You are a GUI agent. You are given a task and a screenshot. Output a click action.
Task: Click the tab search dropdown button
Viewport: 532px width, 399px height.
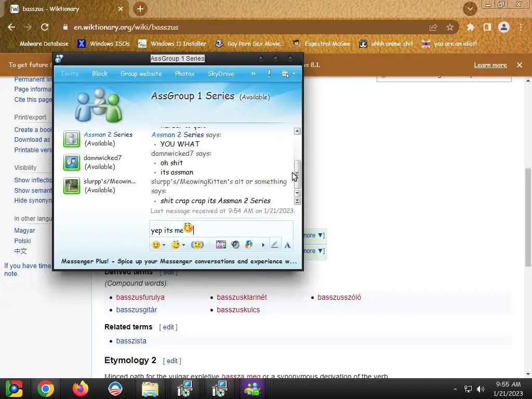[470, 9]
